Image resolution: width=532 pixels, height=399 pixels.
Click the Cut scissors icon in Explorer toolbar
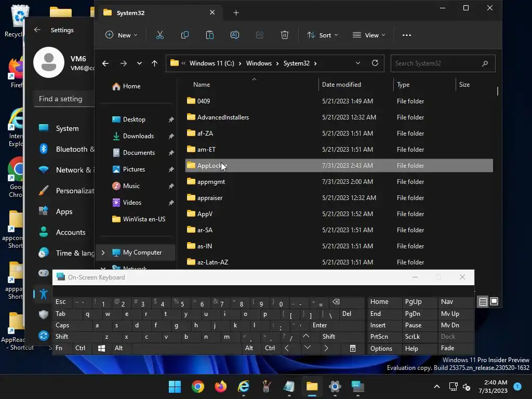[x=160, y=35]
